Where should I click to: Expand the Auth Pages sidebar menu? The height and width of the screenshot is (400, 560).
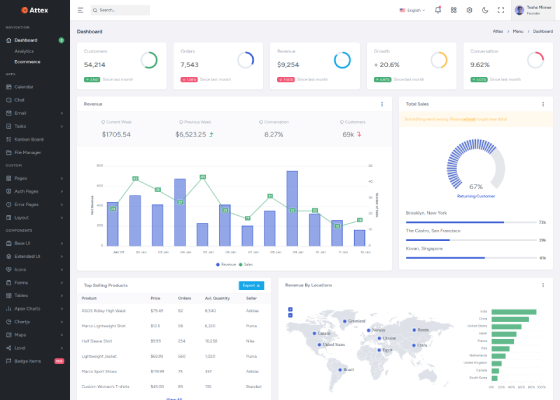pos(35,191)
